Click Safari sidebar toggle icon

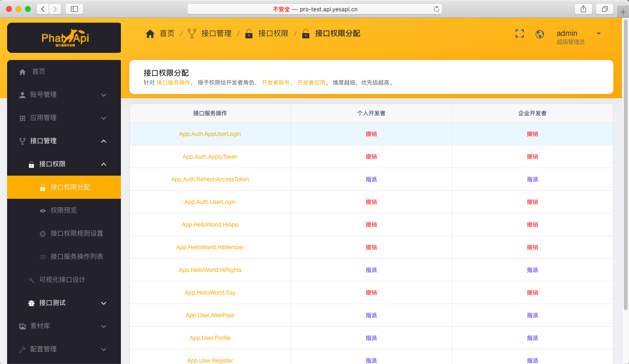74,9
